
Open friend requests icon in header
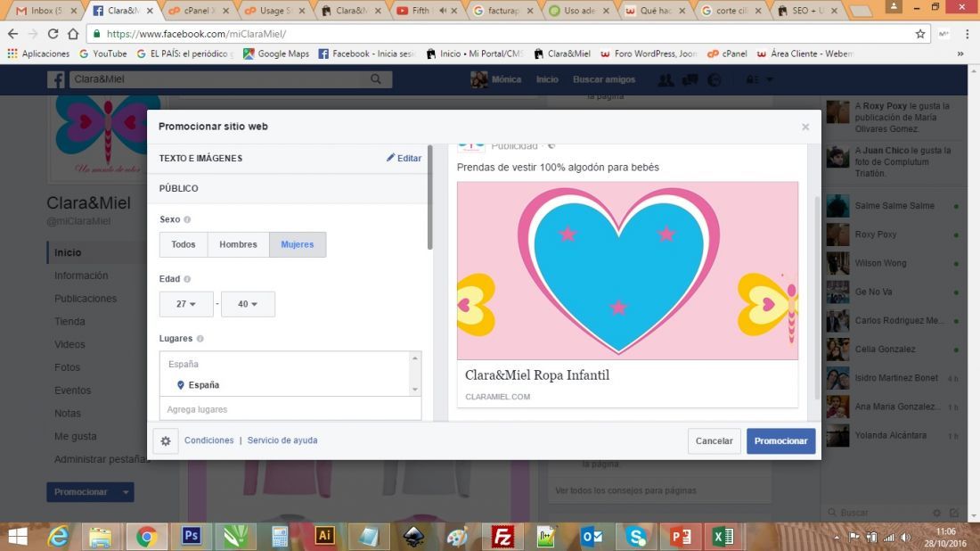coord(666,79)
